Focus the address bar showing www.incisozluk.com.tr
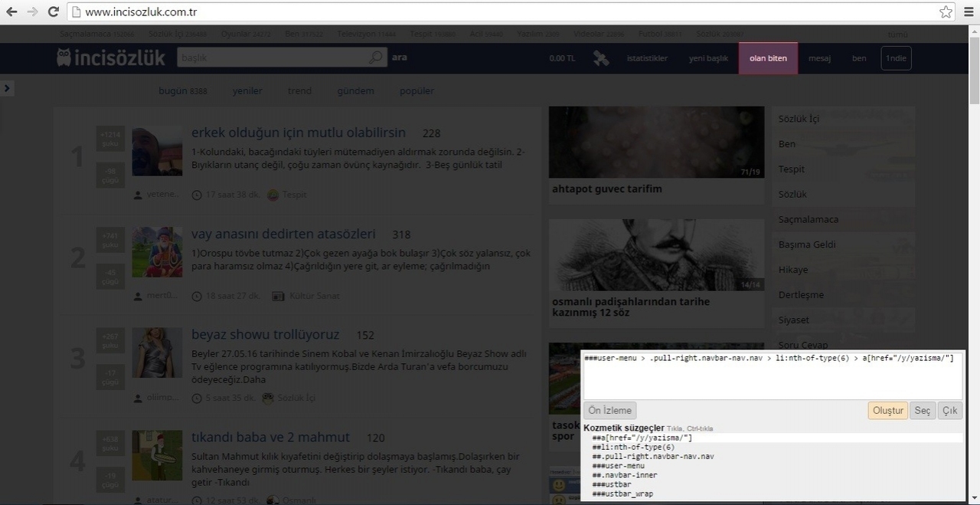 click(x=509, y=11)
